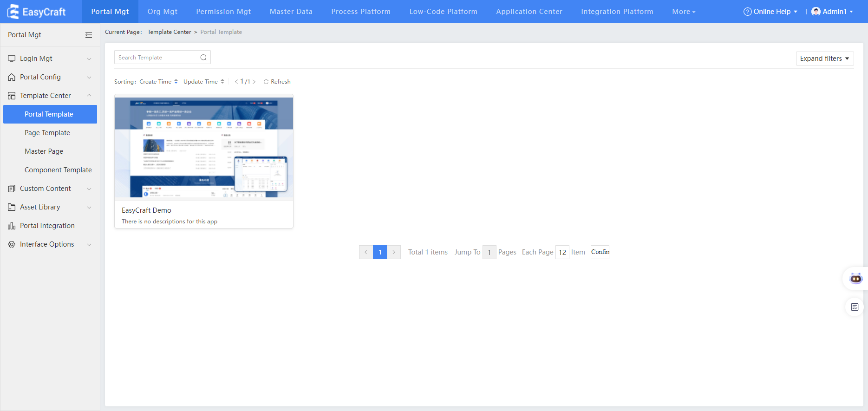Click the Refresh icon button

coord(266,82)
